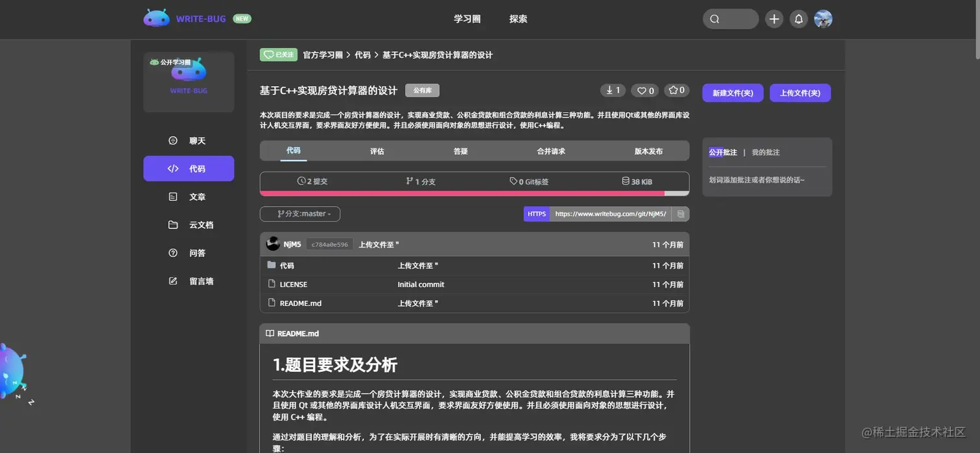980x453 pixels.
Task: Open commit hash c784a0e596
Action: point(330,245)
